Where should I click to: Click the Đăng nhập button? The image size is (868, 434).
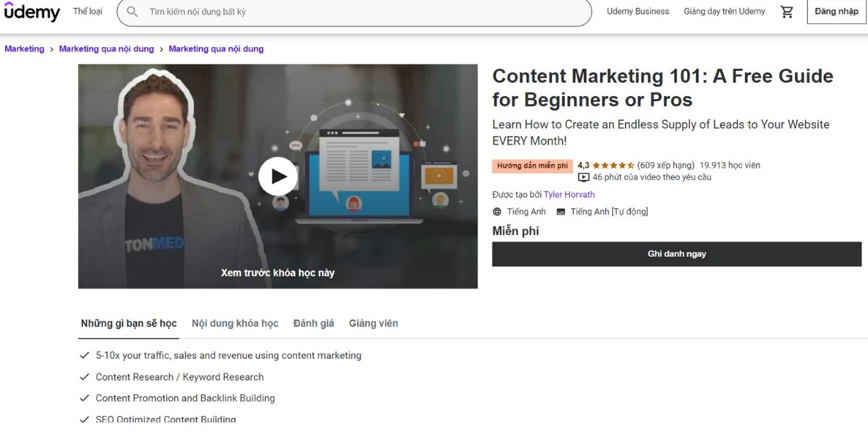[835, 11]
